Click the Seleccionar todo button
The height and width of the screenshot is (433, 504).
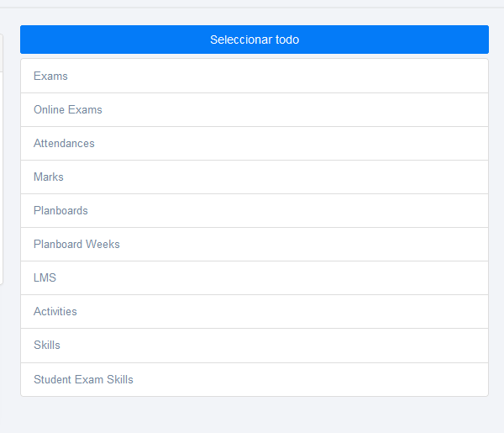(254, 40)
